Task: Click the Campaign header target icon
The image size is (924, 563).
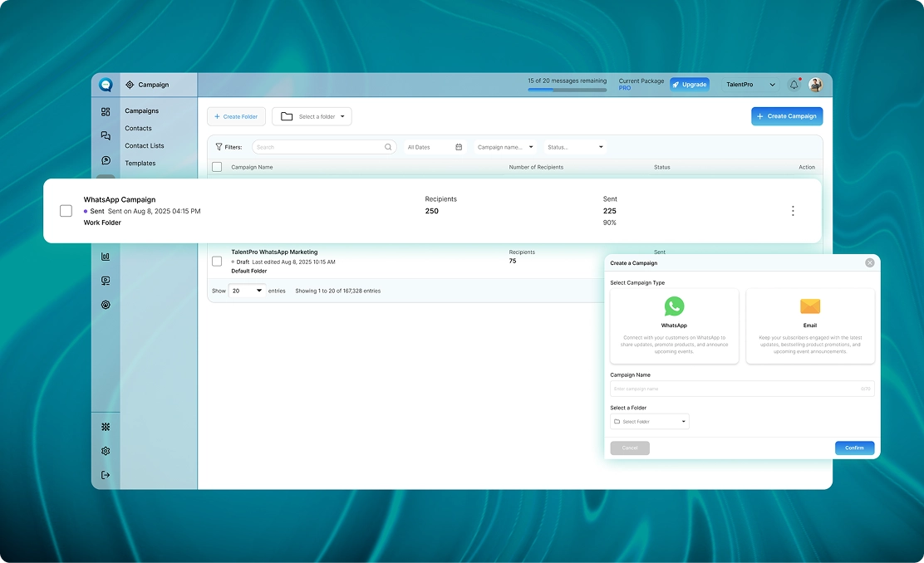Action: [130, 85]
